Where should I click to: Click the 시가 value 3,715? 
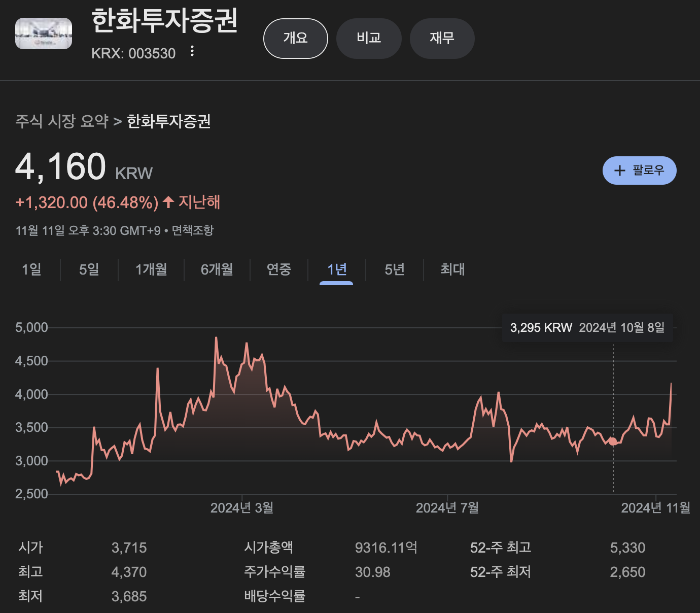click(129, 548)
